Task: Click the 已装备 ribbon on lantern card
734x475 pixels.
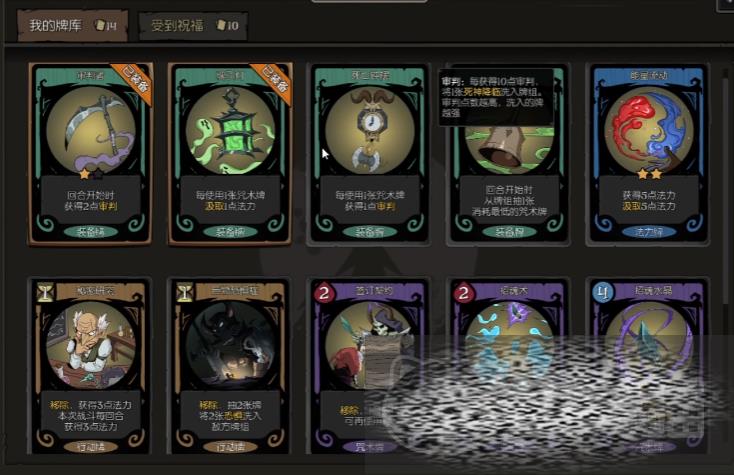Action: coord(272,82)
